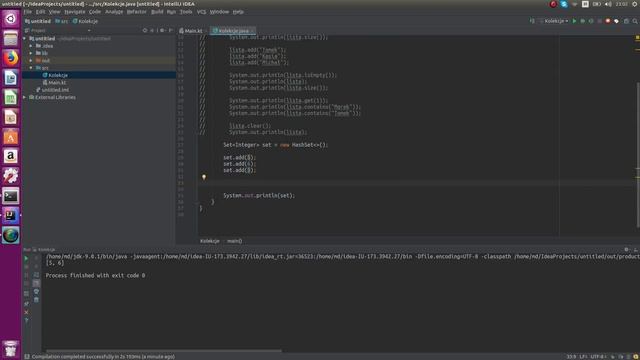Open Project Structure from the top toolbar
The height and width of the screenshot is (360, 640).
[x=626, y=21]
